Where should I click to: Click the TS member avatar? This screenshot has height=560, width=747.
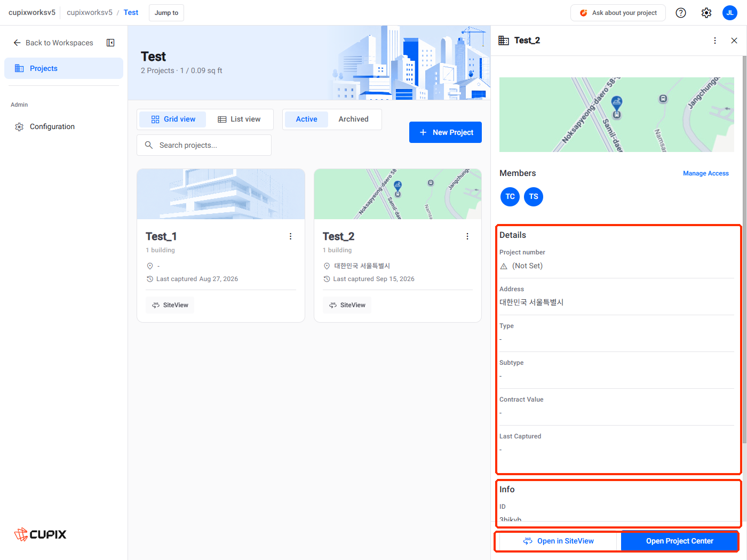534,197
